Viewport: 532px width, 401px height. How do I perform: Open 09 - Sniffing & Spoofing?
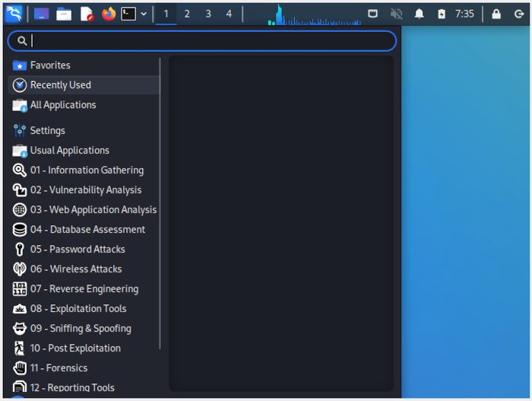(x=84, y=328)
